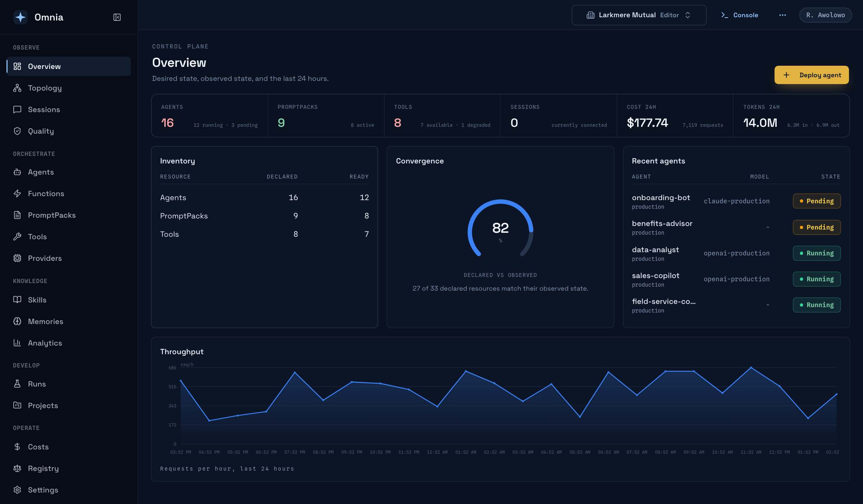The height and width of the screenshot is (504, 863).
Task: Click the Agents robot icon
Action: 17,172
